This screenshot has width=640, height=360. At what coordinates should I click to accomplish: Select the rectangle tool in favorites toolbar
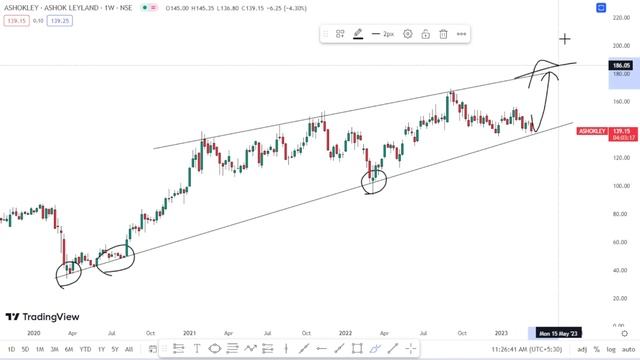[357, 348]
